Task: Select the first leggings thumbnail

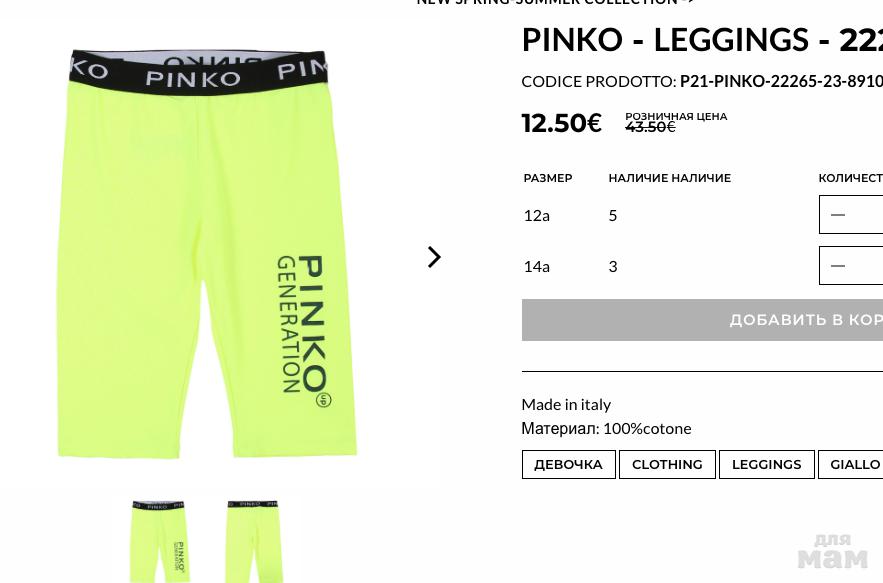Action: coord(159,541)
